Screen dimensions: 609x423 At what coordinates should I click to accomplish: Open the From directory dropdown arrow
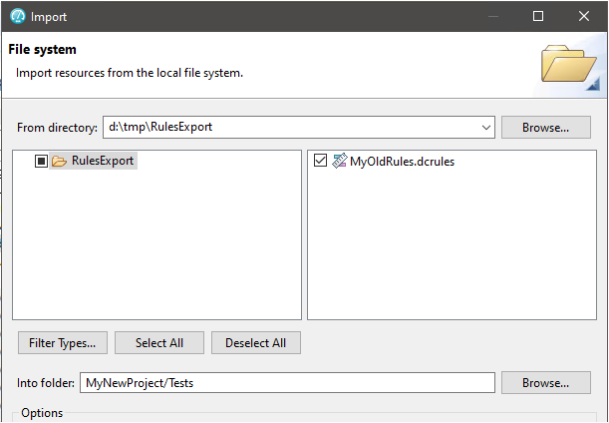[486, 127]
